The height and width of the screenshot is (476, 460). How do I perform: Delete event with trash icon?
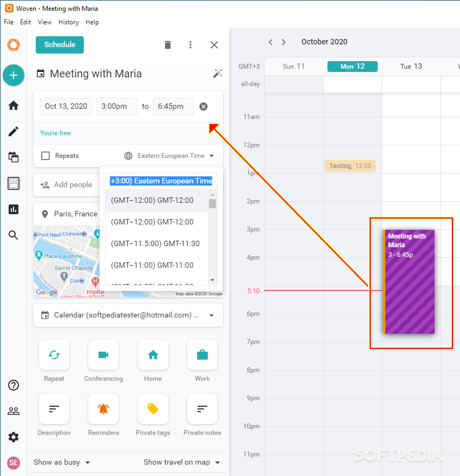pos(168,45)
